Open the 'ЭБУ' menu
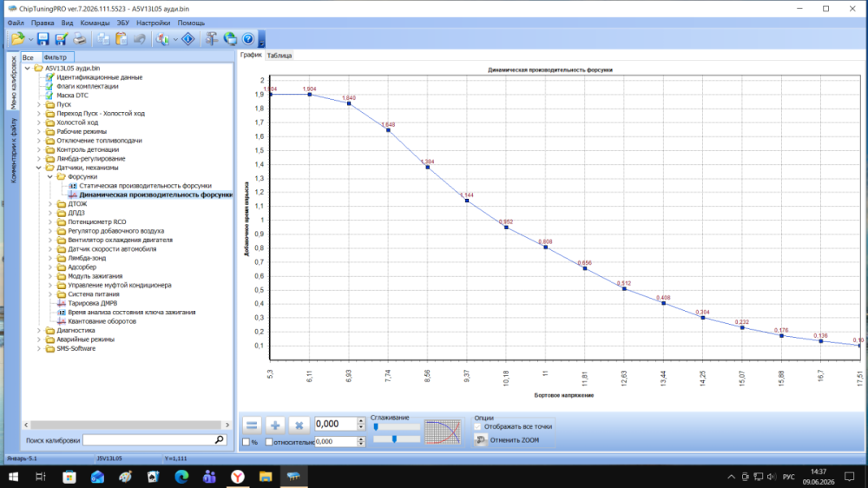This screenshot has width=868, height=488. pyautogui.click(x=123, y=23)
